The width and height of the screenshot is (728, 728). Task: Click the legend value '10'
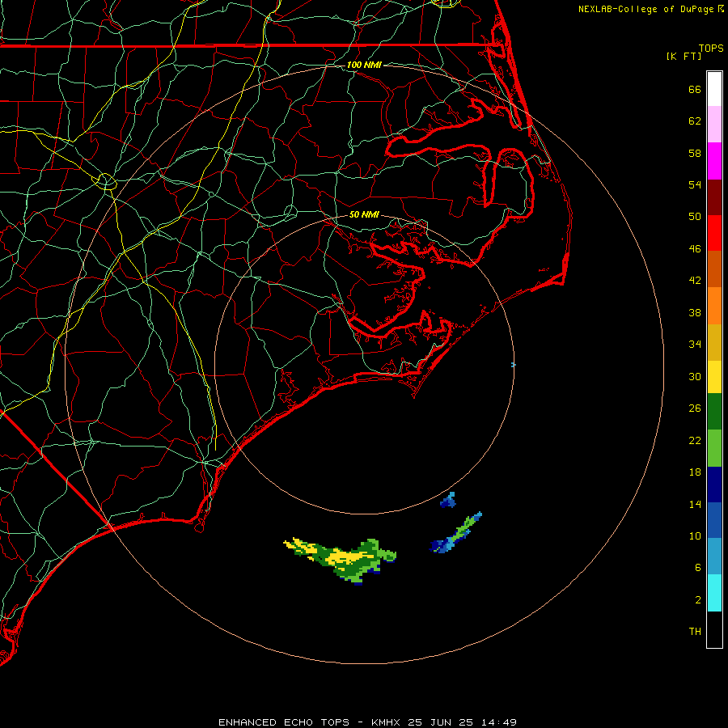pos(695,536)
